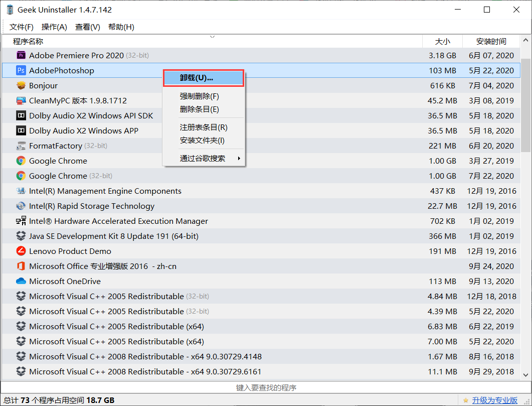
Task: Open the 查看(V) menu
Action: click(x=88, y=27)
